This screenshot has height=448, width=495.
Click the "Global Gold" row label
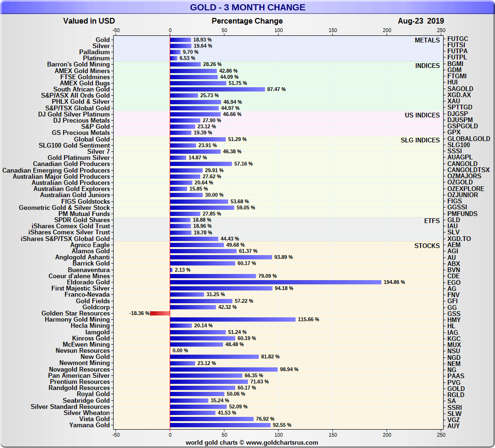[92, 139]
